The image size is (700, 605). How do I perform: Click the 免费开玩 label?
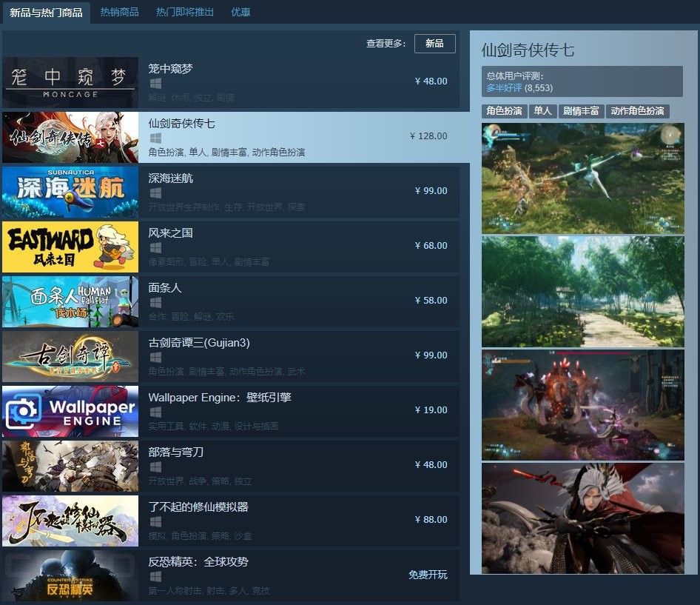(x=428, y=575)
